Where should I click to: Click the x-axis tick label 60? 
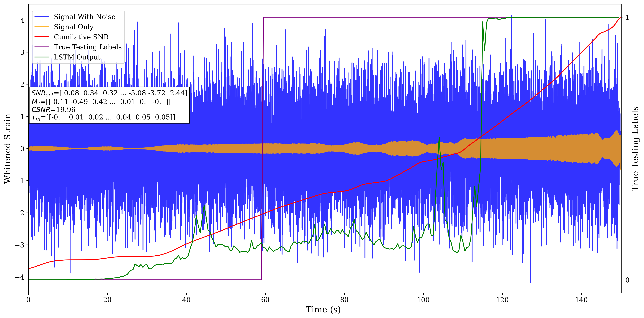(265, 300)
